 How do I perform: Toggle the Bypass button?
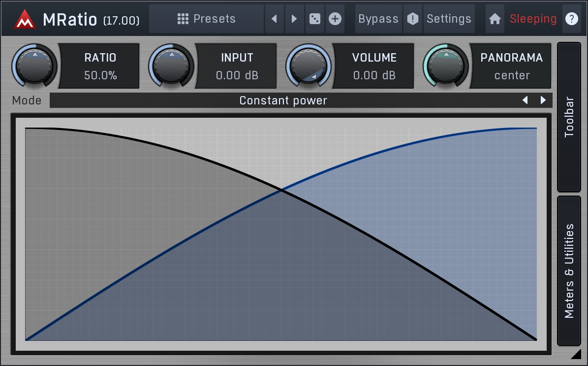tap(378, 19)
